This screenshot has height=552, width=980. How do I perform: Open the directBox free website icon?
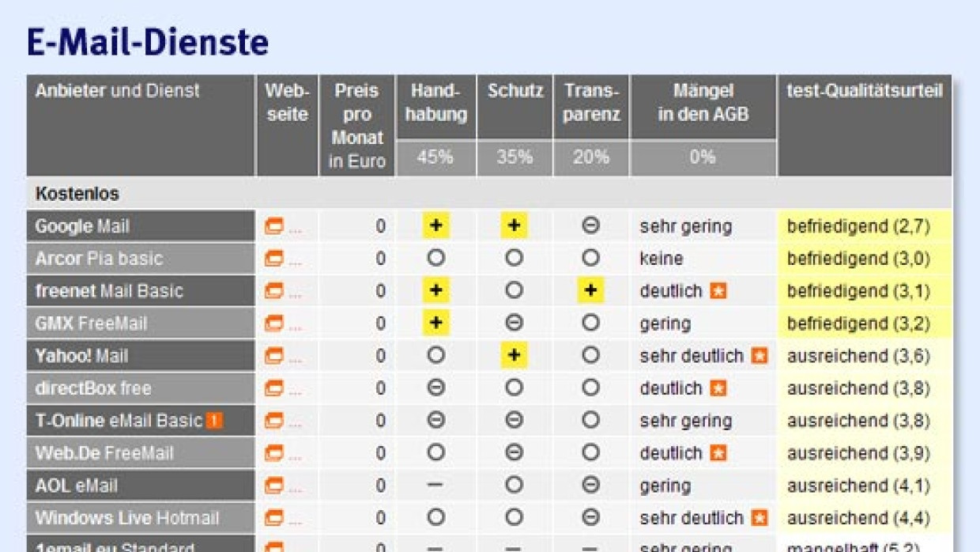tap(273, 388)
